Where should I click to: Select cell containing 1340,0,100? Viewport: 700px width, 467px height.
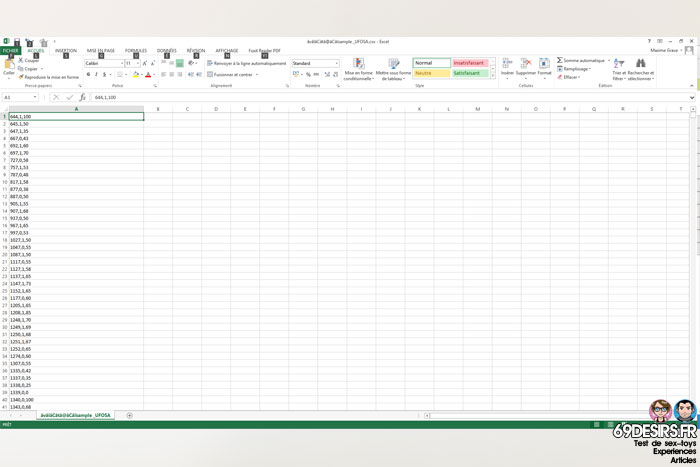pos(76,400)
